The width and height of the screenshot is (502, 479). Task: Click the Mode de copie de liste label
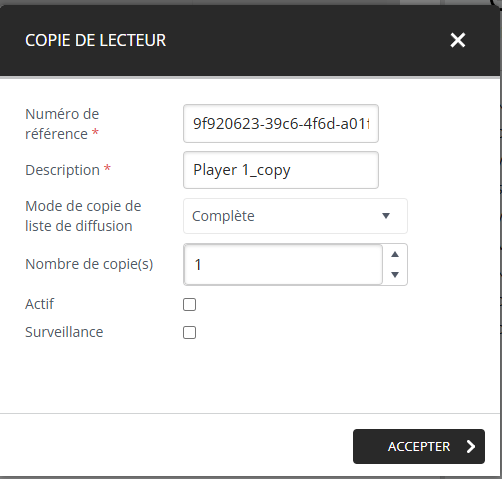83,216
